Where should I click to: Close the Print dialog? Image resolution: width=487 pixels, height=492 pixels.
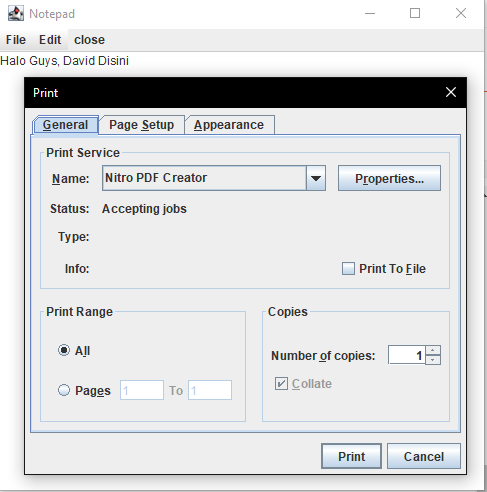pos(451,92)
